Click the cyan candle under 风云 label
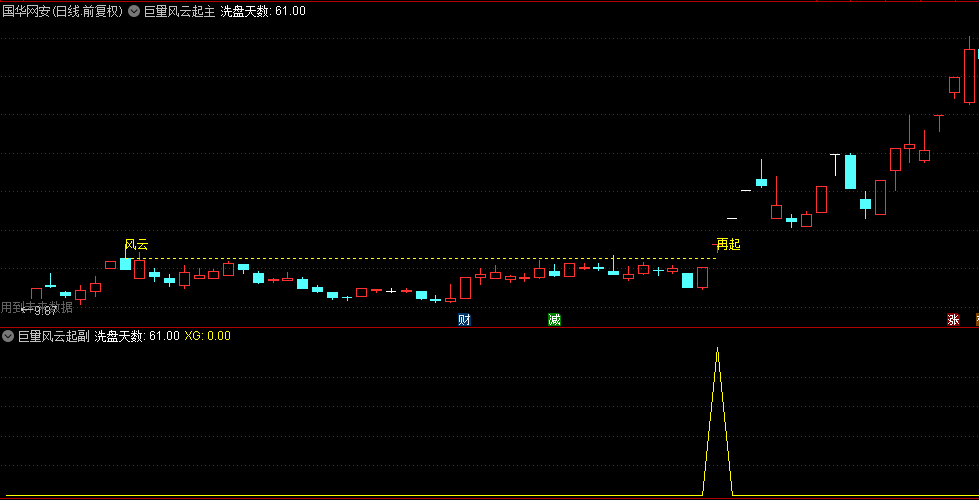The image size is (979, 500). pyautogui.click(x=125, y=263)
